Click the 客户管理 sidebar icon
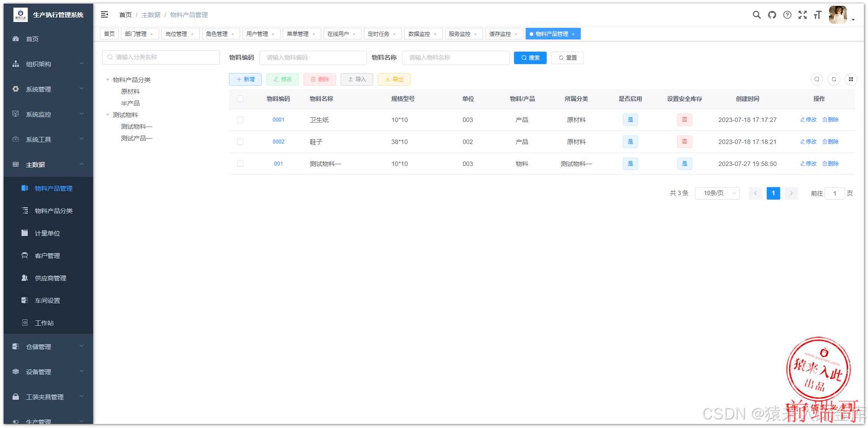 (25, 255)
